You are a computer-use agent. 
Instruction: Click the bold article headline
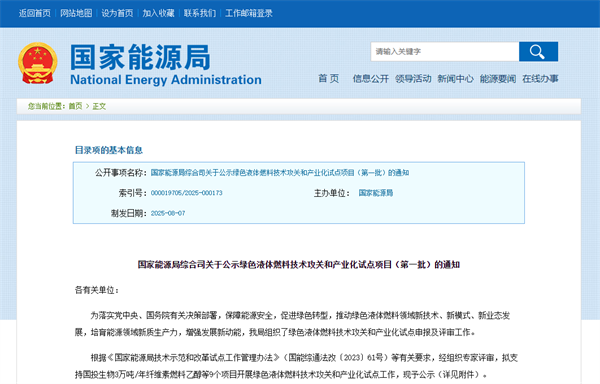298,265
